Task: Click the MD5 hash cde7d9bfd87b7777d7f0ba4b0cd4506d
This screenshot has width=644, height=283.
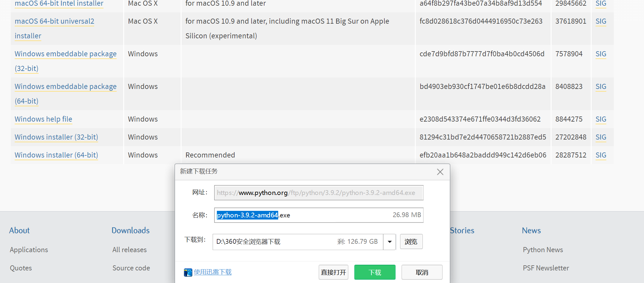Action: (x=482, y=54)
